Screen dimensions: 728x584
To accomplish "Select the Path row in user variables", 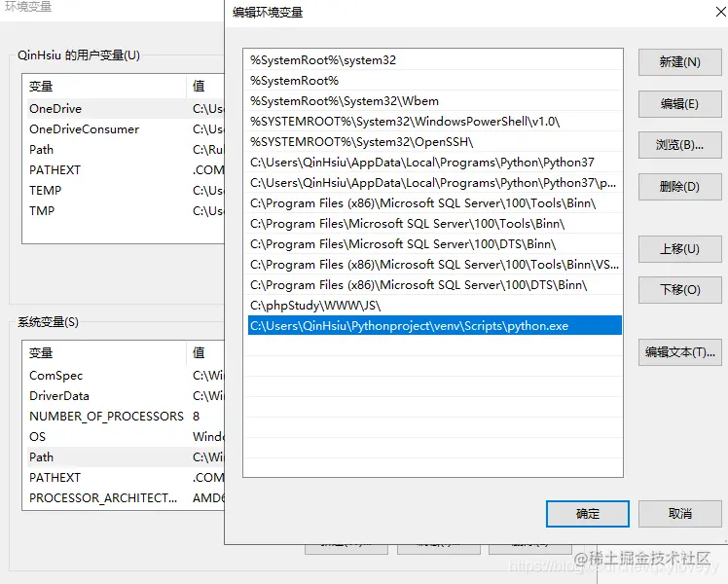I will tap(126, 150).
